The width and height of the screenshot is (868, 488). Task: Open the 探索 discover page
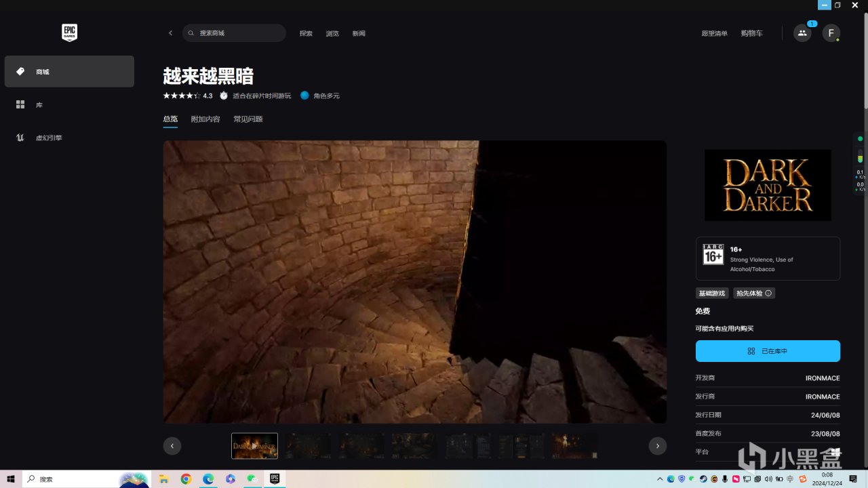(306, 33)
